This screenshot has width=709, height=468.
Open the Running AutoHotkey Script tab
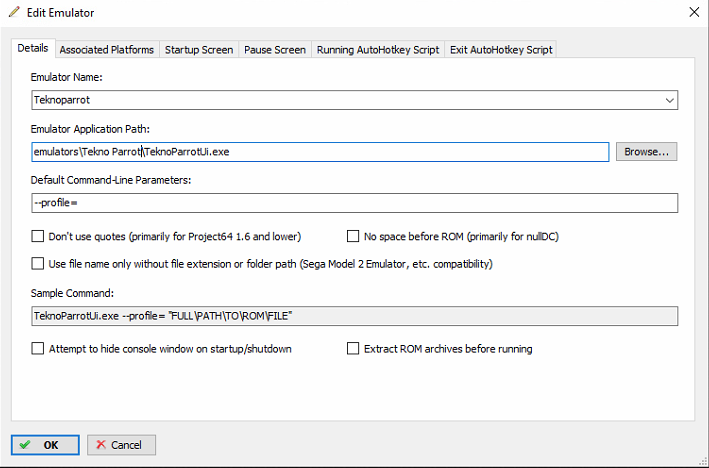[x=378, y=50]
